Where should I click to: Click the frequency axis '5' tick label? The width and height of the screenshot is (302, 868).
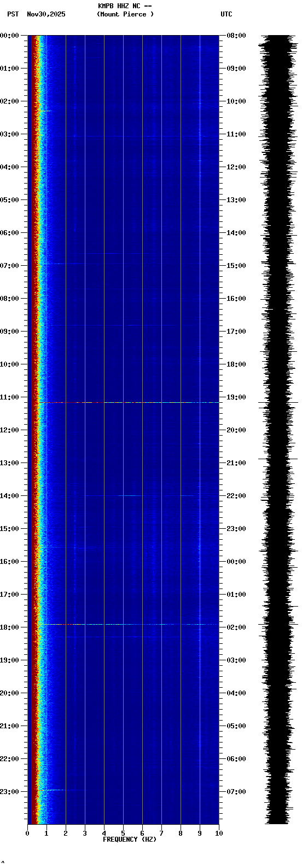coord(123,833)
